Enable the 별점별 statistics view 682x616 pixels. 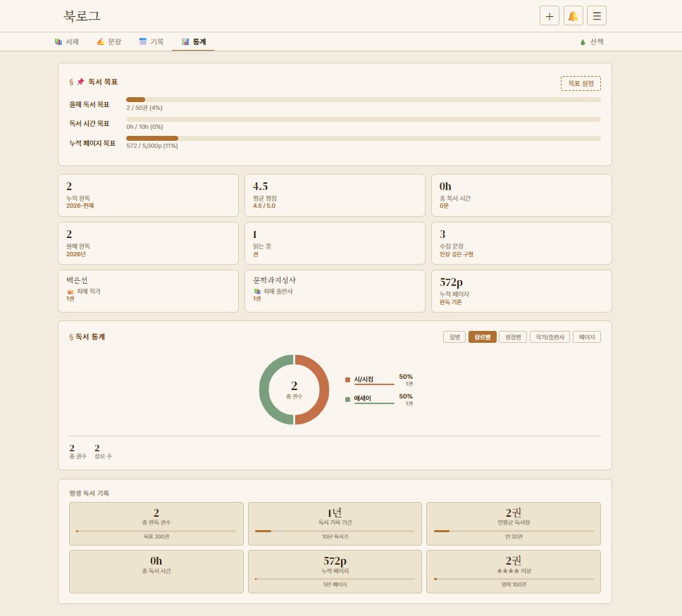(512, 337)
